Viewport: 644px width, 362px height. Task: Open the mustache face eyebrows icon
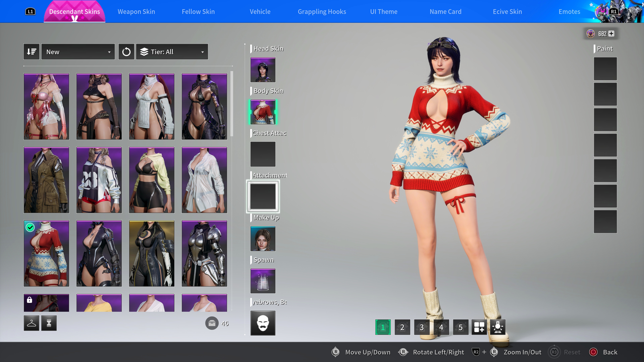263,323
